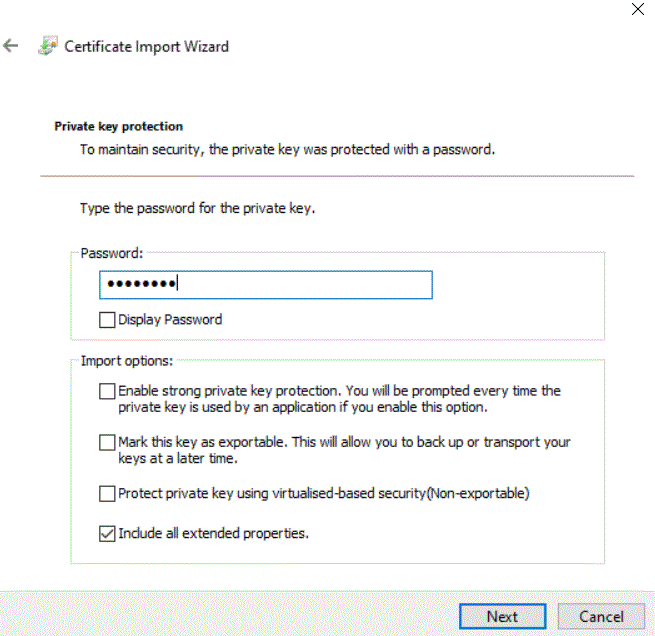Close the wizard with the X button
This screenshot has width=655, height=636.
pos(637,9)
